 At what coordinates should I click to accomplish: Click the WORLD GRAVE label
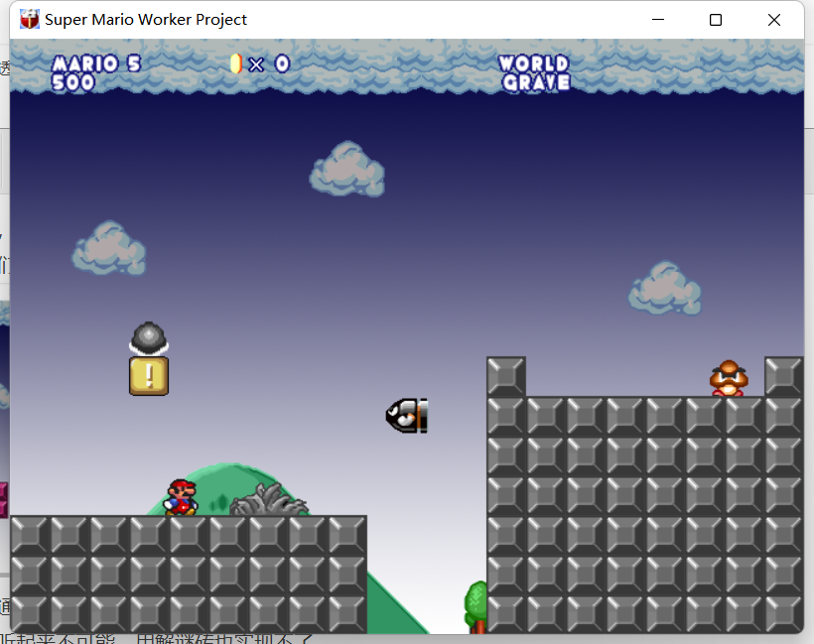click(x=534, y=73)
